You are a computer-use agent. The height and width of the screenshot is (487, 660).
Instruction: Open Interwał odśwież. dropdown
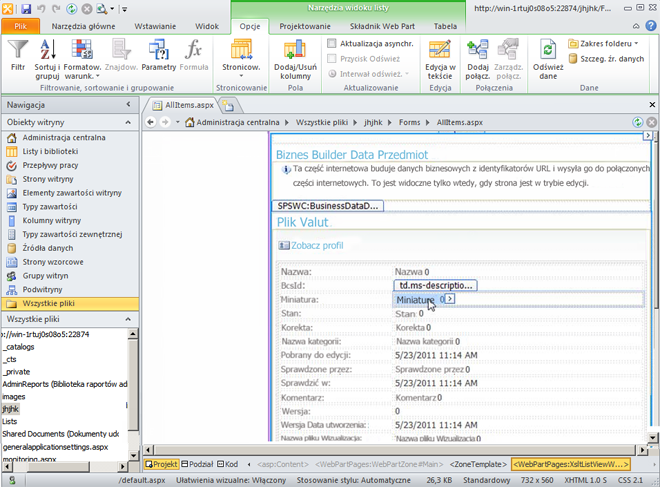(369, 74)
